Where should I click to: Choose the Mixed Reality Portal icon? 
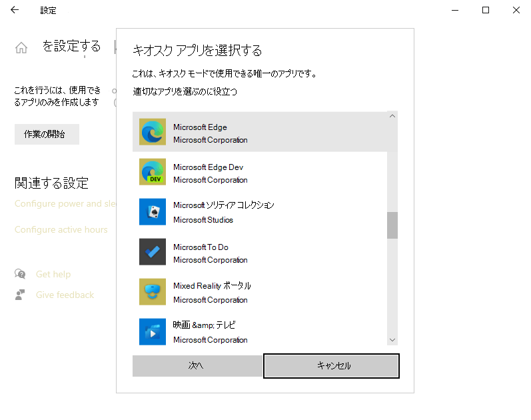point(153,291)
